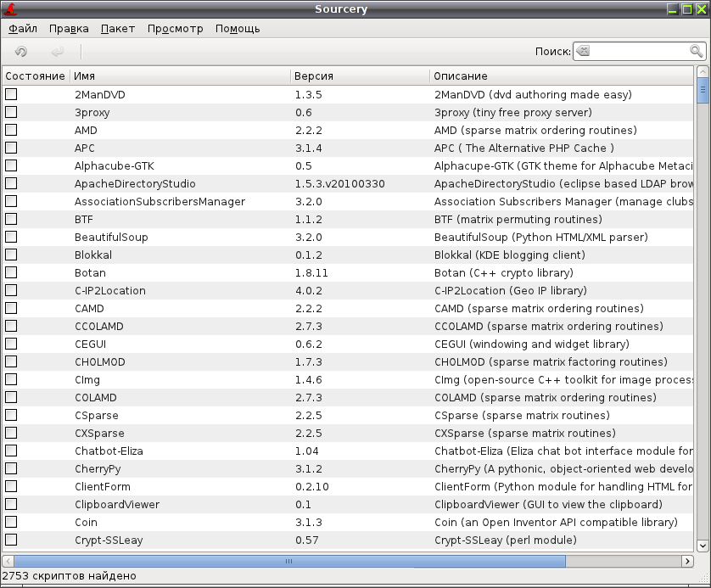The height and width of the screenshot is (588, 711).
Task: Select the CherryPy row in the package list
Action: point(348,468)
